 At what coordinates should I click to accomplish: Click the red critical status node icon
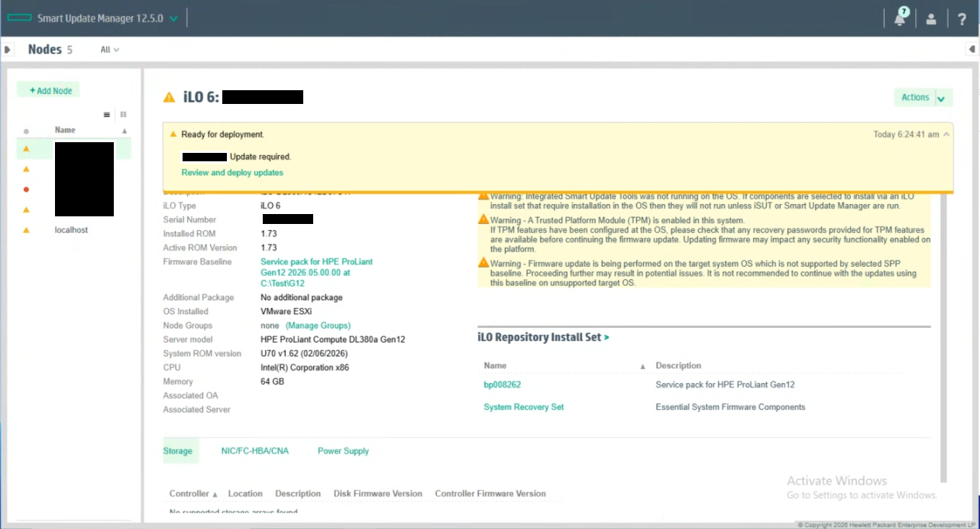26,189
